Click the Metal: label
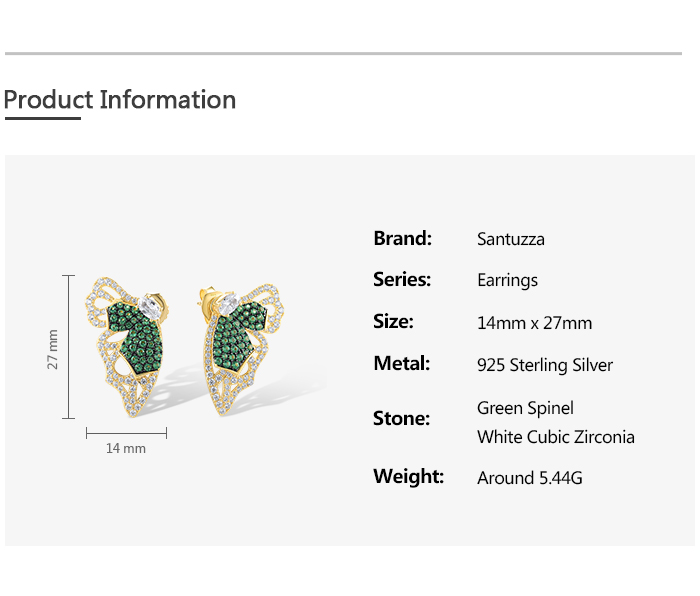Viewport: 700px width, 596px height. pyautogui.click(x=401, y=364)
